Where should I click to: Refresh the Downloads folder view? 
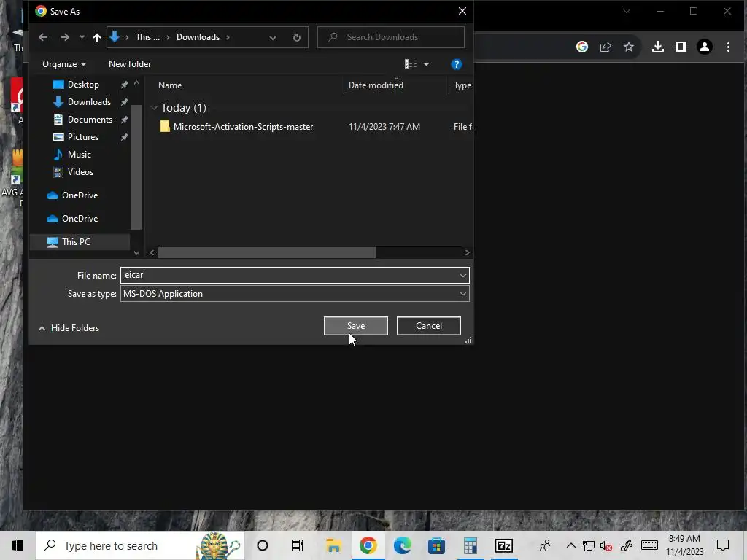(x=296, y=38)
